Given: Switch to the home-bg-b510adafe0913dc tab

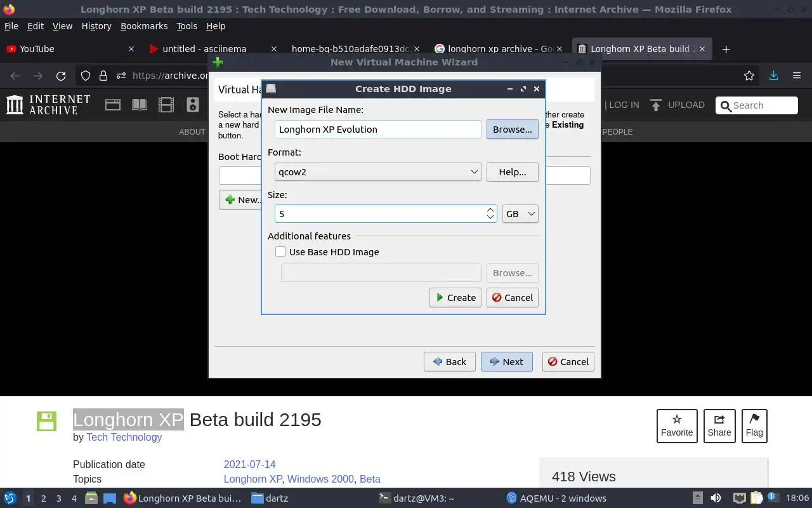Looking at the screenshot, I should pos(357,49).
